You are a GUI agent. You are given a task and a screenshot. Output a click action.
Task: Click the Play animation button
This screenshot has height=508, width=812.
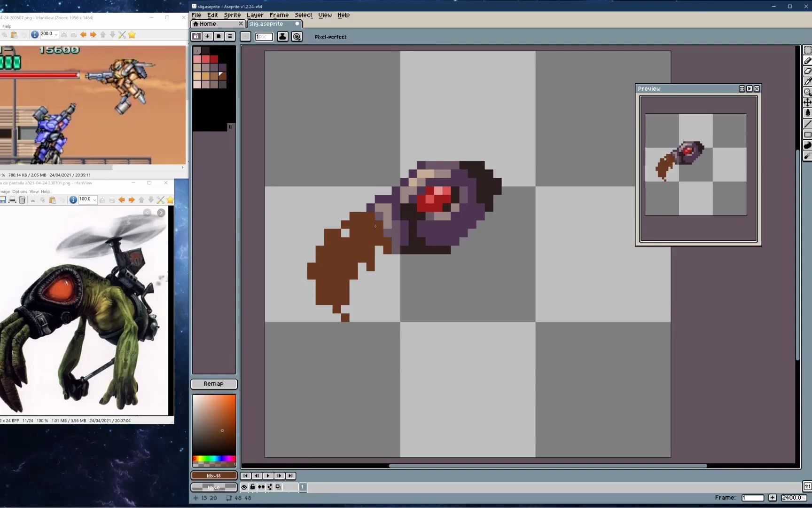(x=268, y=476)
